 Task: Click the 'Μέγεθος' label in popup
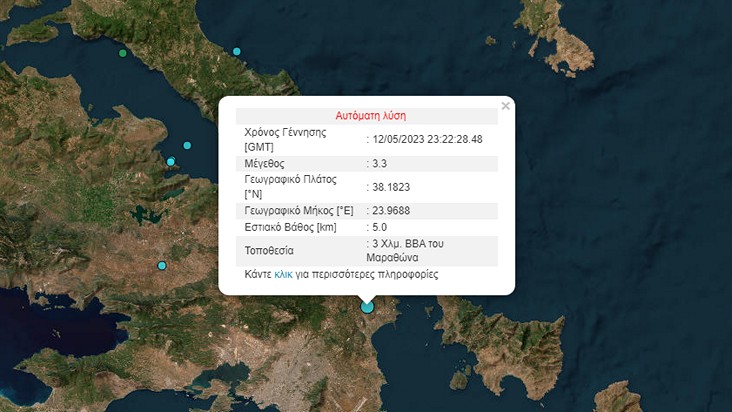pyautogui.click(x=264, y=163)
